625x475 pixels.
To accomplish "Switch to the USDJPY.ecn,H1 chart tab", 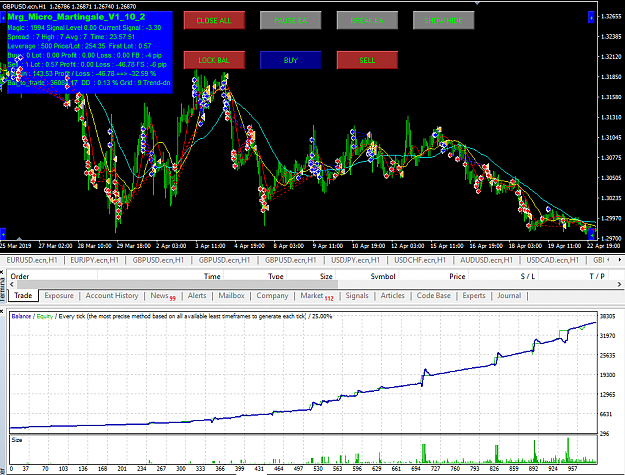I will [x=356, y=260].
